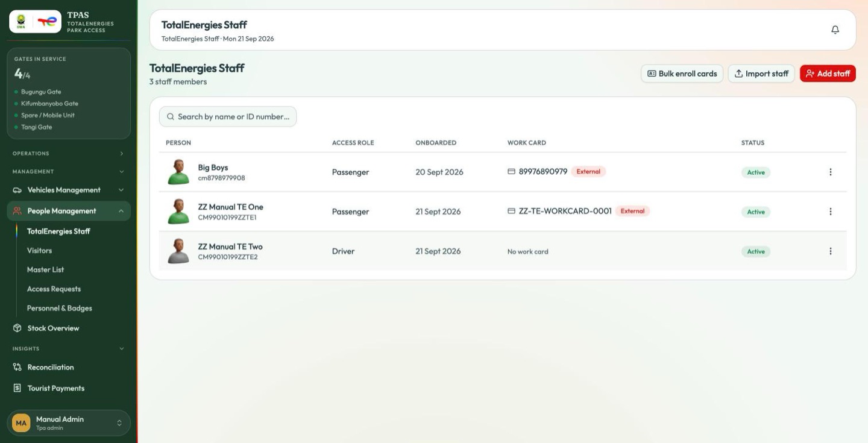Open Manual Admin account switcher
The height and width of the screenshot is (443, 868).
click(x=69, y=423)
